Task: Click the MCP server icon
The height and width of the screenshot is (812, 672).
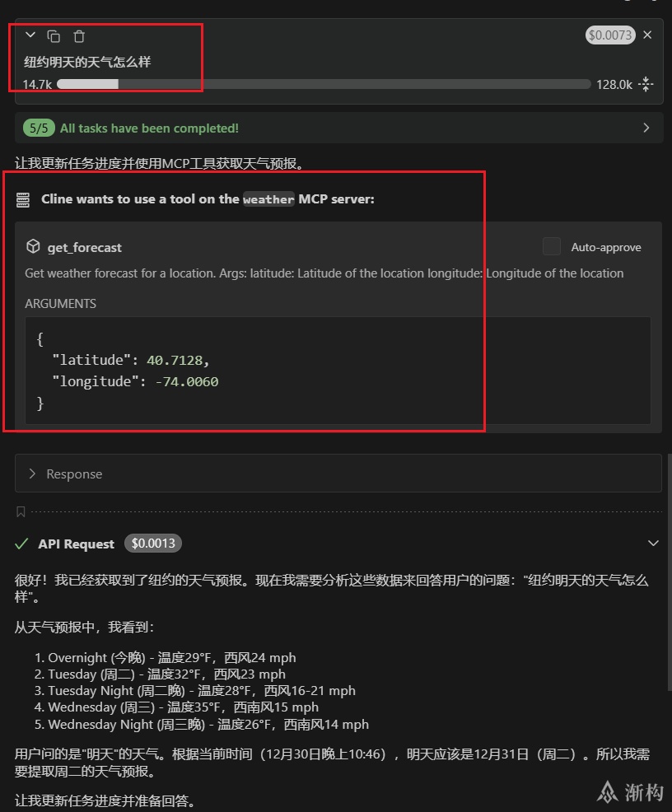Action: pyautogui.click(x=24, y=199)
